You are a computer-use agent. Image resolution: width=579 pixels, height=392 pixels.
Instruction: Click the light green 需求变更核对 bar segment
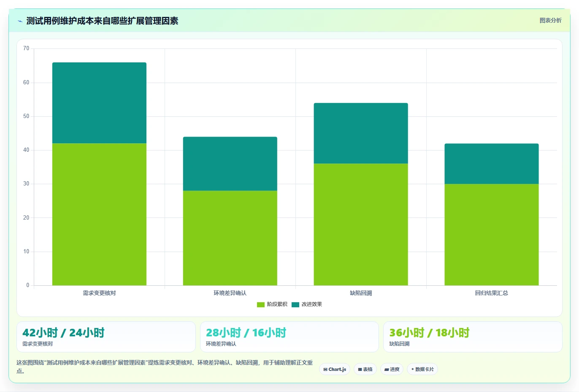[99, 215]
